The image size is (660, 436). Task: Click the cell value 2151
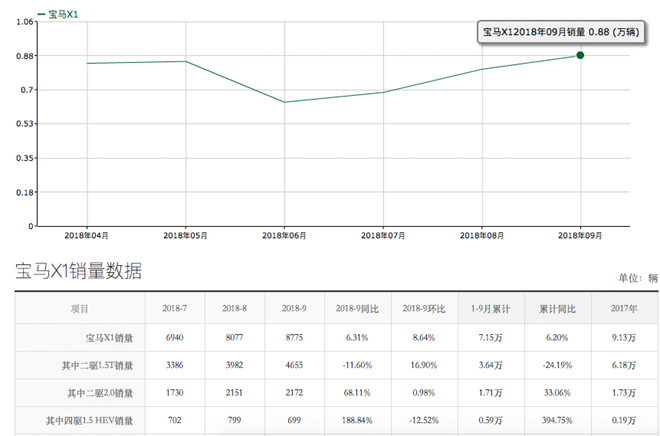pos(234,393)
